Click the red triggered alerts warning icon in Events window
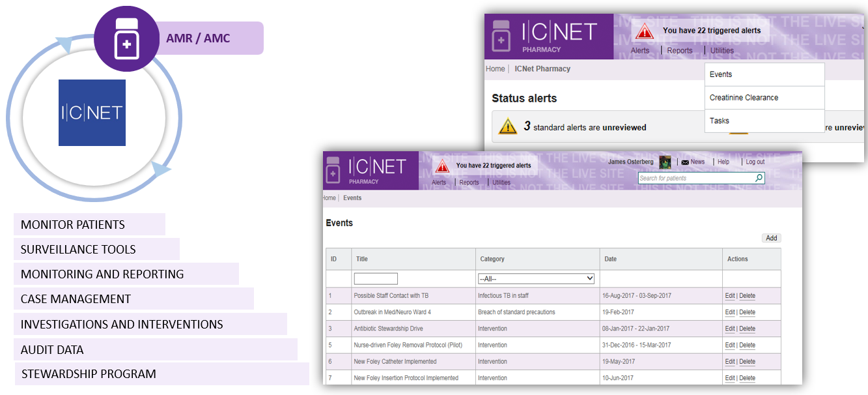The height and width of the screenshot is (395, 868). pyautogui.click(x=443, y=166)
